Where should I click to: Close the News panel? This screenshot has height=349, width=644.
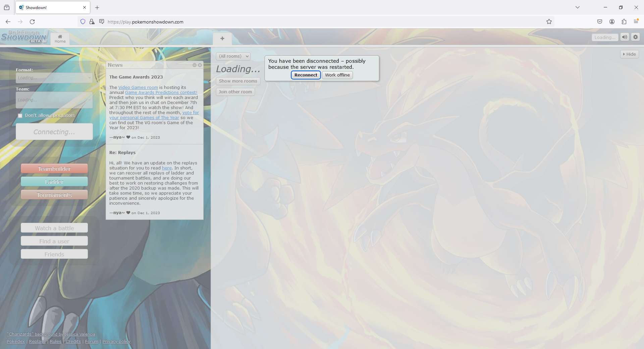point(200,65)
